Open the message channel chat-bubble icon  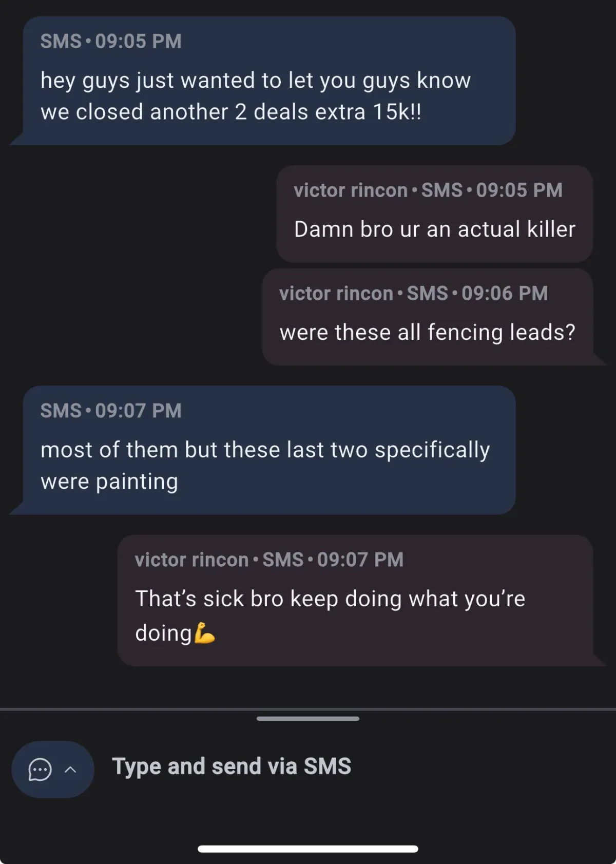40,769
